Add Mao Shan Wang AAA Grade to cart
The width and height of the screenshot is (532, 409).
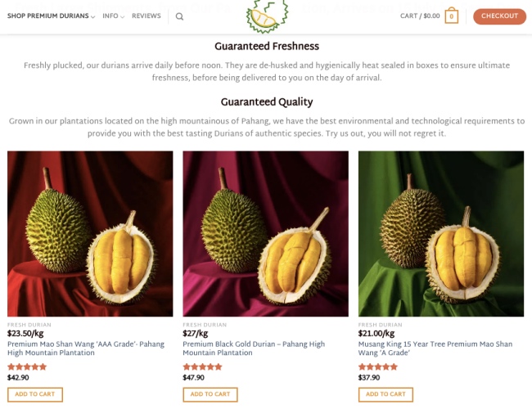tap(35, 394)
